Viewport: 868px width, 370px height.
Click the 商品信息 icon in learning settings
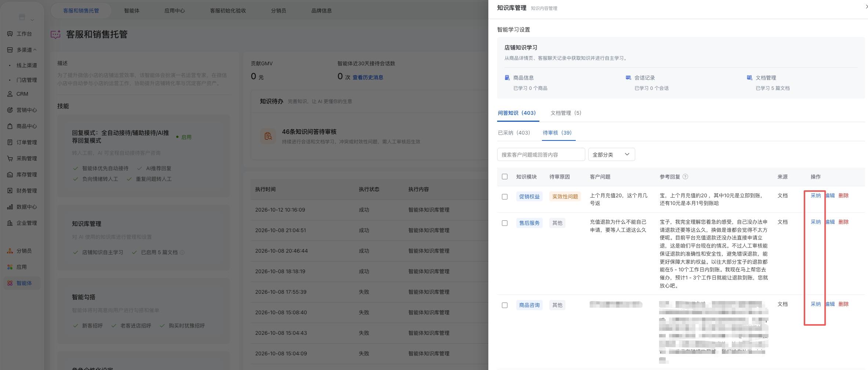[507, 78]
